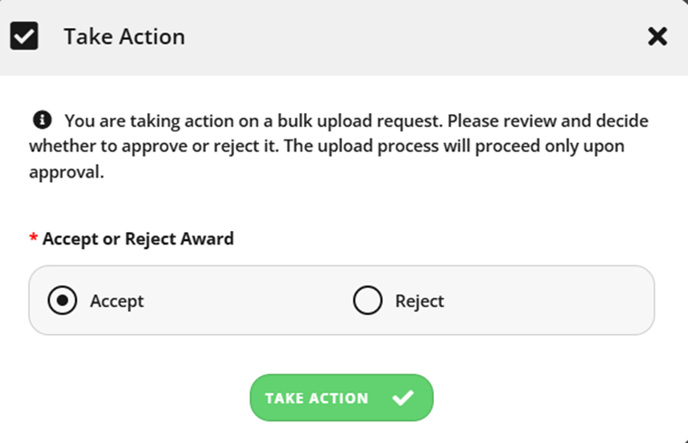Select the Accept radio button

tap(62, 300)
